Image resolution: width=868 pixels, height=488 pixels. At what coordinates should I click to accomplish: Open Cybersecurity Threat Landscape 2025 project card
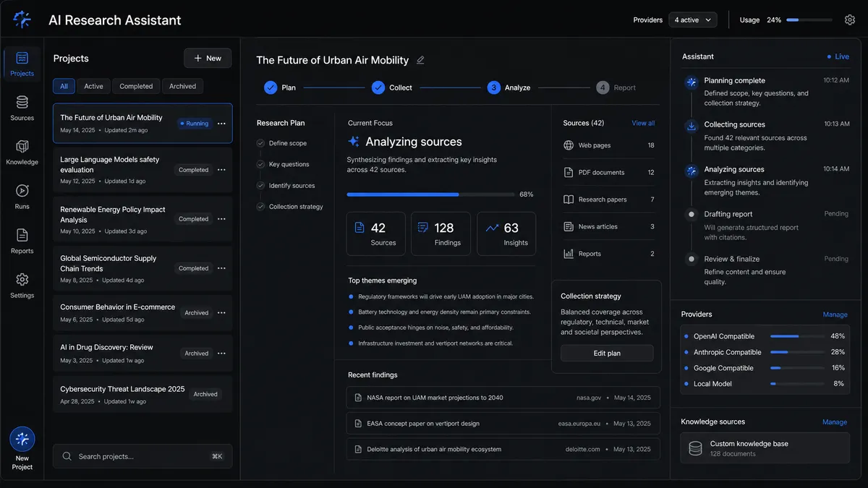(142, 394)
